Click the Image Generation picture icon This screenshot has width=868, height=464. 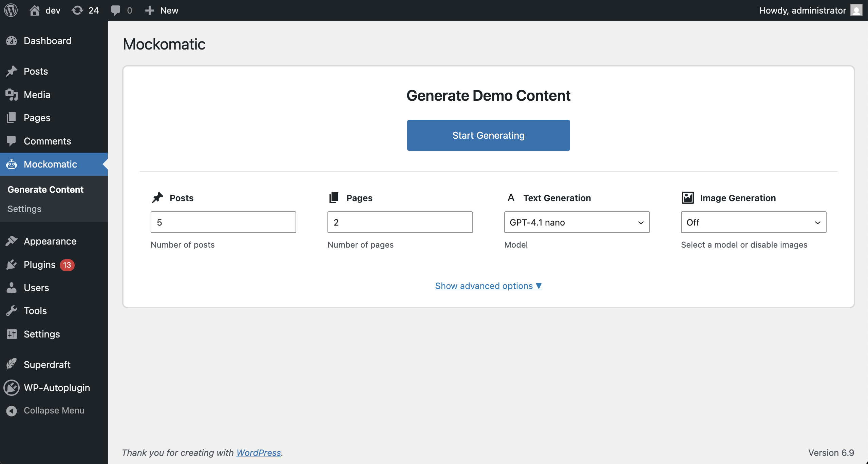(x=688, y=198)
